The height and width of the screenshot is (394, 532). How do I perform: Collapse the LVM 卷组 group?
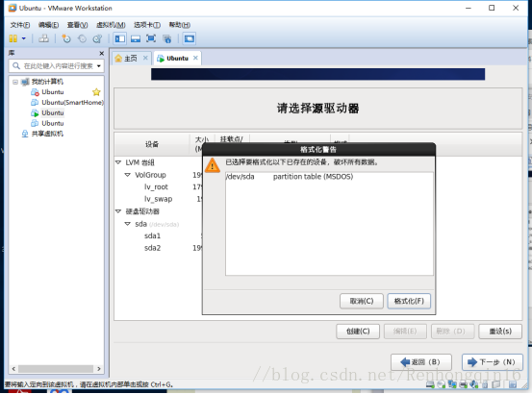click(x=118, y=162)
